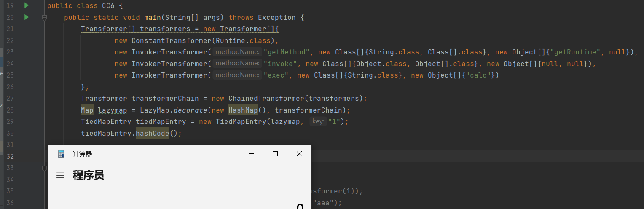Viewport: 644px width, 209px height.
Task: Click line number 21 in the gutter
Action: point(11,29)
